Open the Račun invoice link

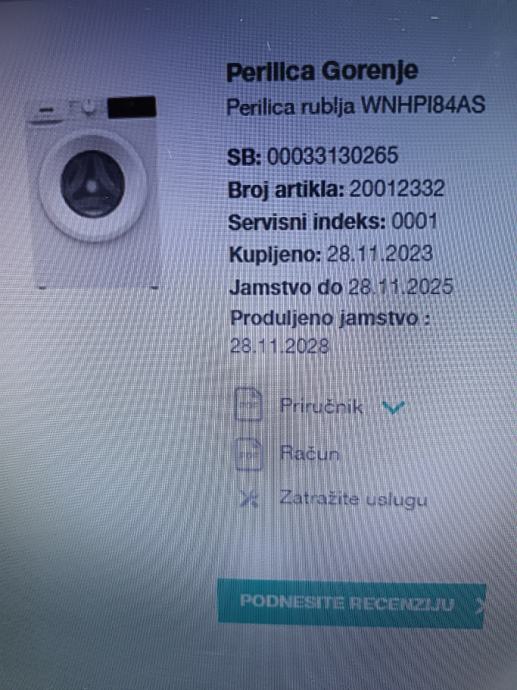[310, 453]
